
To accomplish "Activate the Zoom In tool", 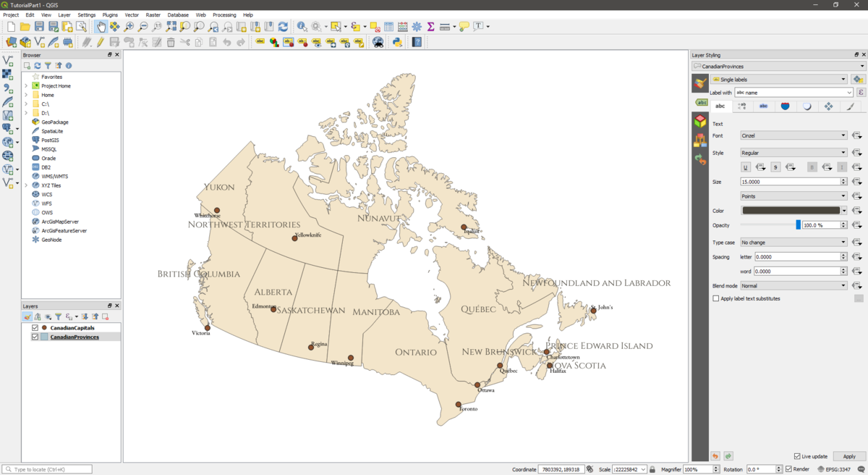I will [x=129, y=26].
